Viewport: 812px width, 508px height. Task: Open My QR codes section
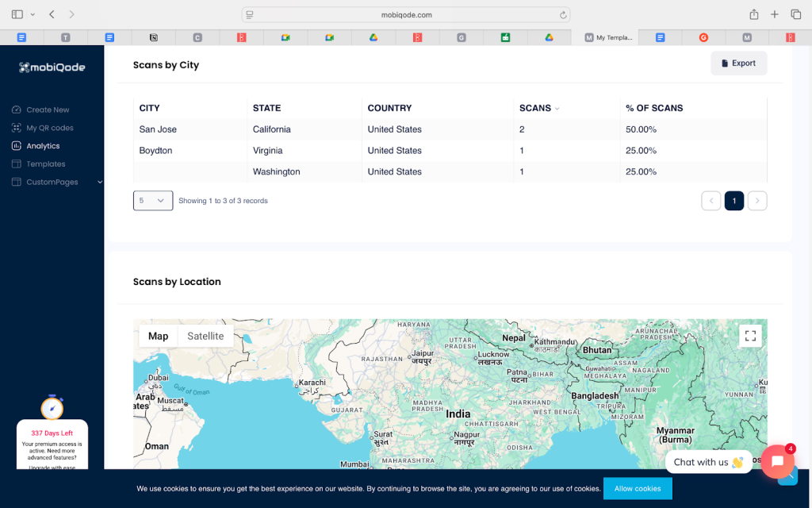[x=49, y=128]
